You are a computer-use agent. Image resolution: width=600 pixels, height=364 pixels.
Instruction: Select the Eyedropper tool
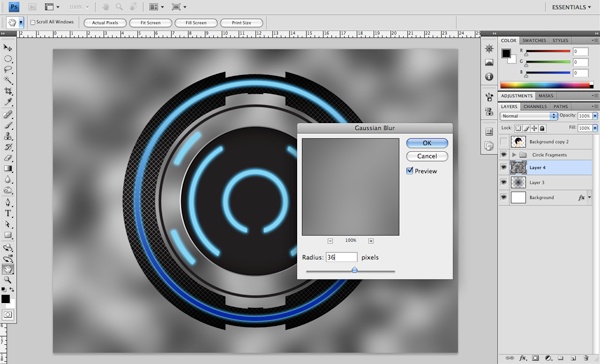coord(8,102)
